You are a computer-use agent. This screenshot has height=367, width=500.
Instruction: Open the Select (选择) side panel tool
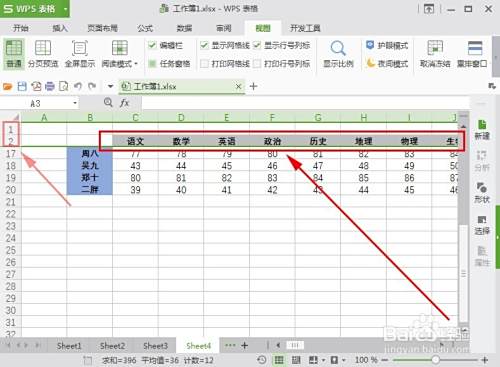tap(482, 225)
